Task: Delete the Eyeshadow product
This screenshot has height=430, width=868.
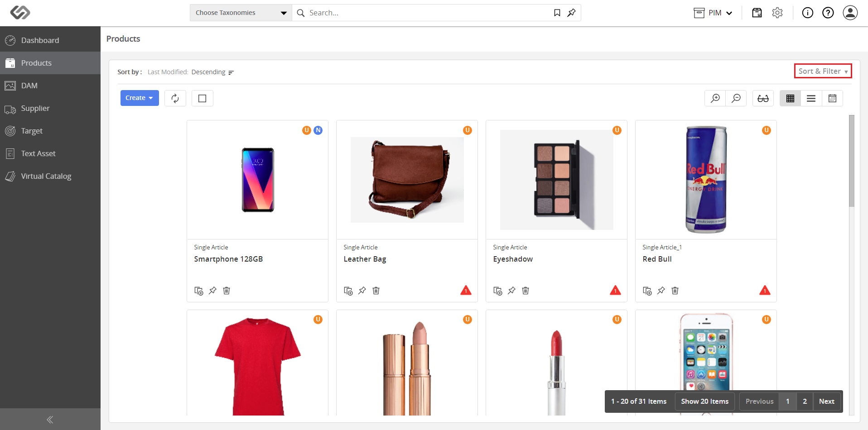Action: [526, 291]
